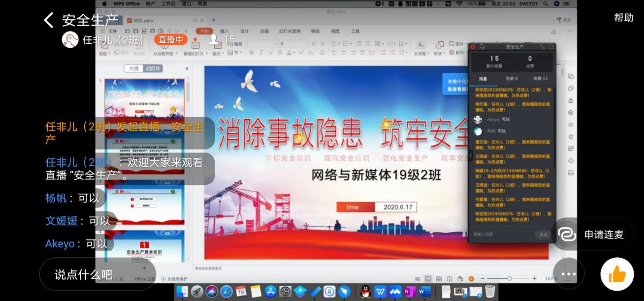Go back with the arrow beside 安全生产
The height and width of the screenshot is (301, 644).
48,20
